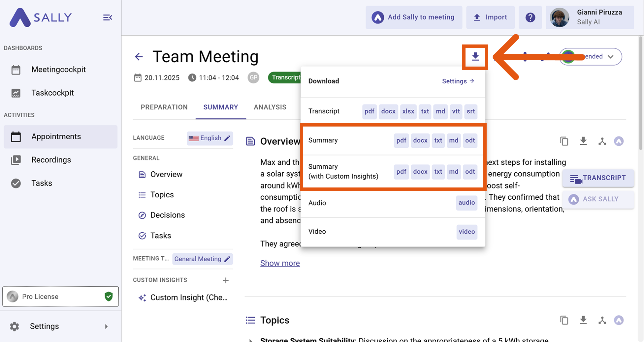
Task: Open the help question mark icon
Action: click(530, 17)
